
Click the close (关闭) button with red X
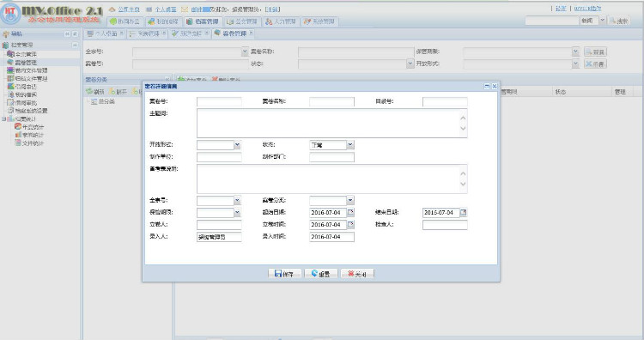[x=357, y=274]
